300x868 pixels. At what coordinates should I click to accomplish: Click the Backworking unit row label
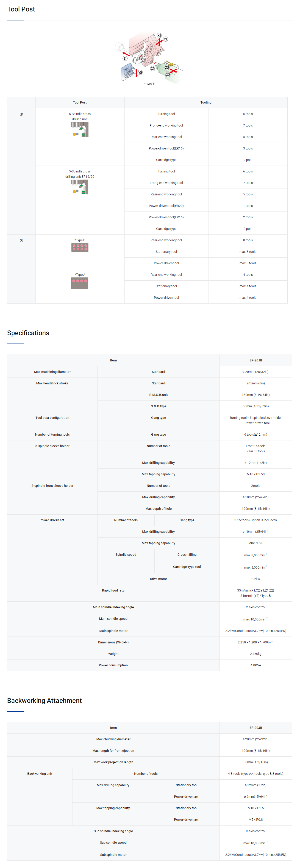tap(40, 773)
